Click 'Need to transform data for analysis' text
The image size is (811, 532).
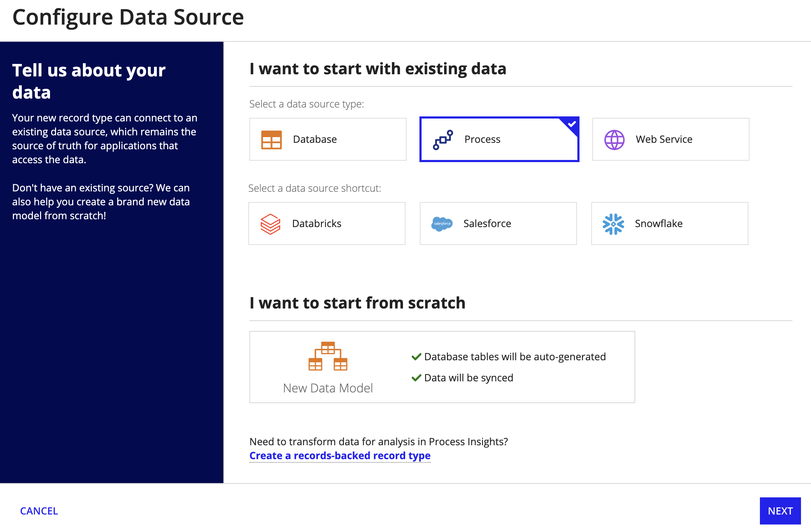379,442
